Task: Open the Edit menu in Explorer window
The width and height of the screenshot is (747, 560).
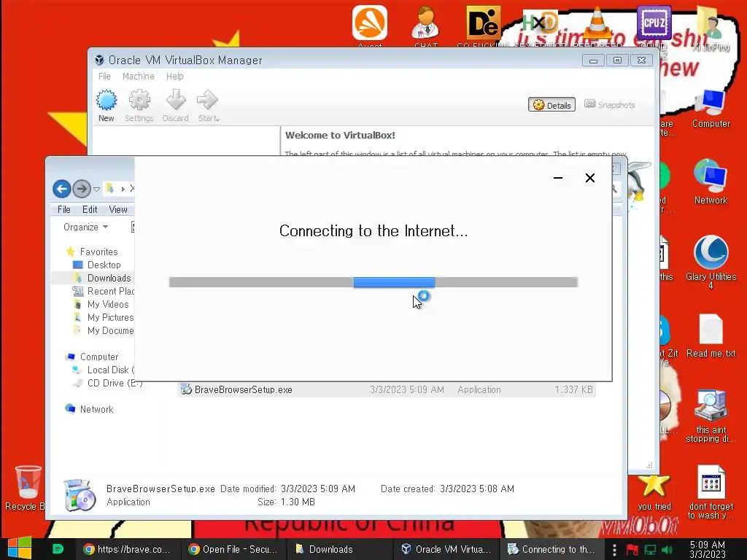Action: [90, 209]
